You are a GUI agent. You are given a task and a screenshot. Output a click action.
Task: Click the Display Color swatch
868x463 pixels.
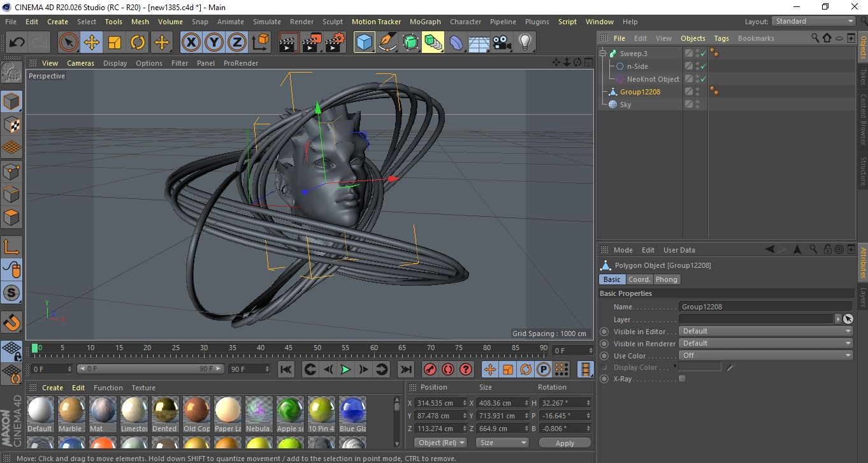(x=700, y=367)
